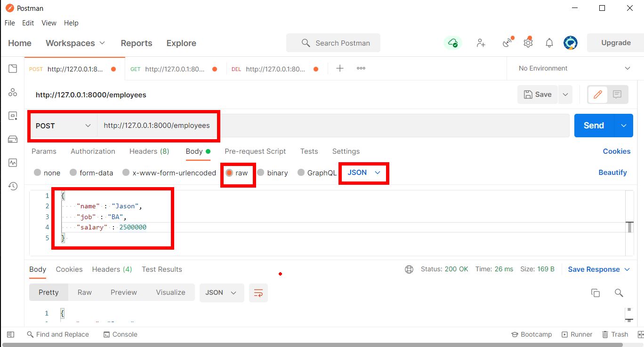Expand Save Response options
Screen dimensions: 644x347
pyautogui.click(x=627, y=269)
